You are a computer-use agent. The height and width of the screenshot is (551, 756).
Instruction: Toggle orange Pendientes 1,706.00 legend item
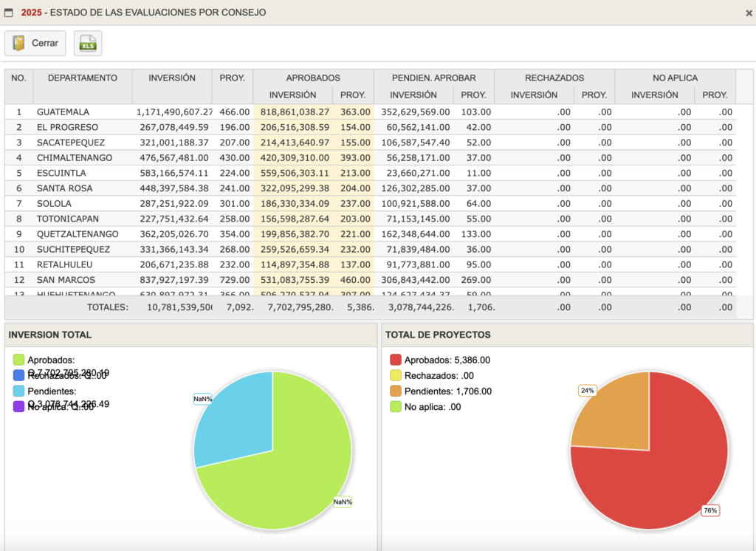click(396, 391)
